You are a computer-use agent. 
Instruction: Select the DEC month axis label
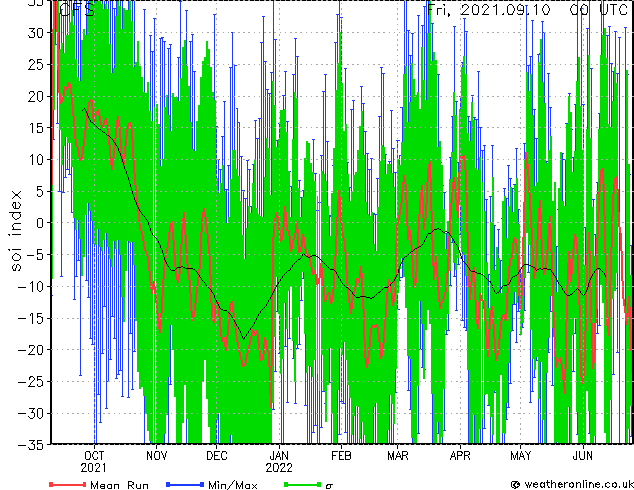[217, 456]
